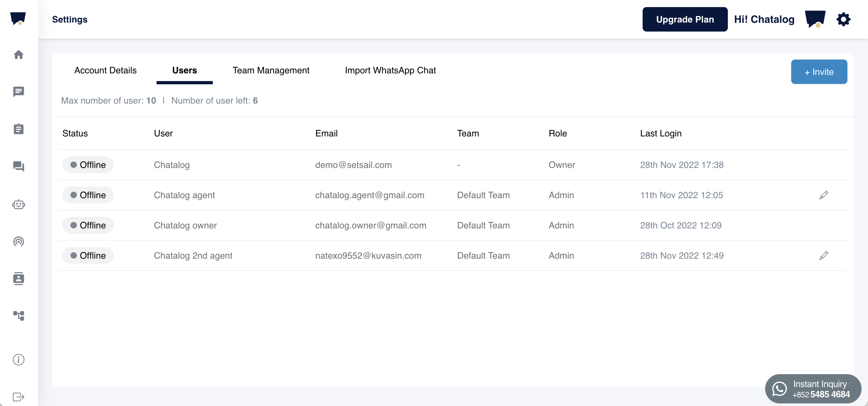Viewport: 868px width, 406px height.
Task: Open settings via the top-right gear icon
Action: point(843,19)
